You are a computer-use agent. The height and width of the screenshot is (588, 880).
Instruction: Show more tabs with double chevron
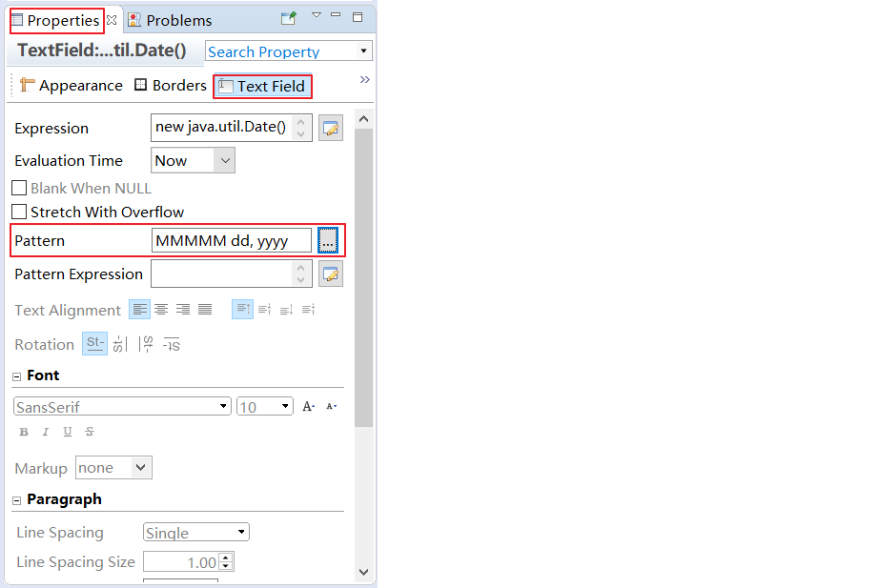tap(365, 80)
